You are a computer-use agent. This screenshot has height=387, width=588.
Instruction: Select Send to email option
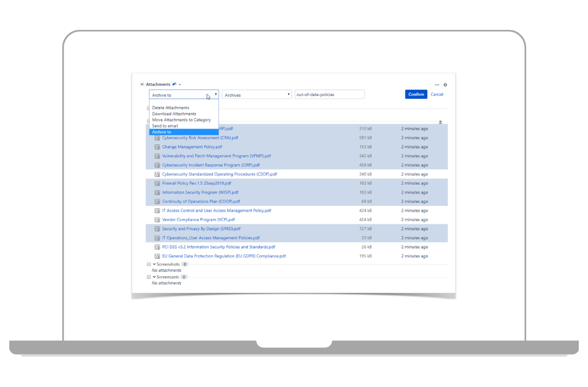coord(165,126)
